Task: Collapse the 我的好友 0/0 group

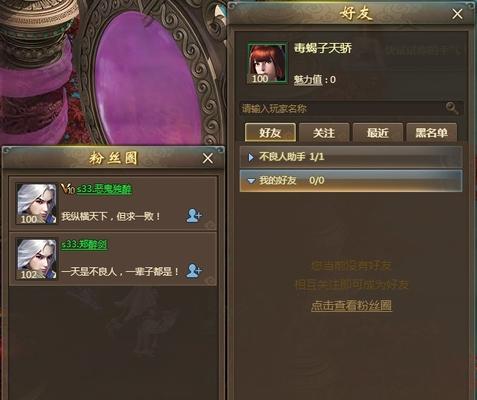Action: pos(351,181)
